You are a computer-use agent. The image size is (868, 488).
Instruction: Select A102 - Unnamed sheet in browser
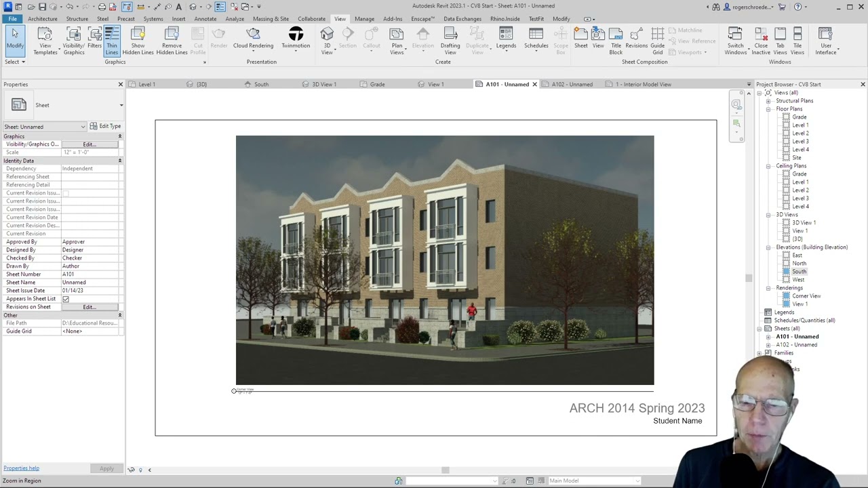[796, 345]
